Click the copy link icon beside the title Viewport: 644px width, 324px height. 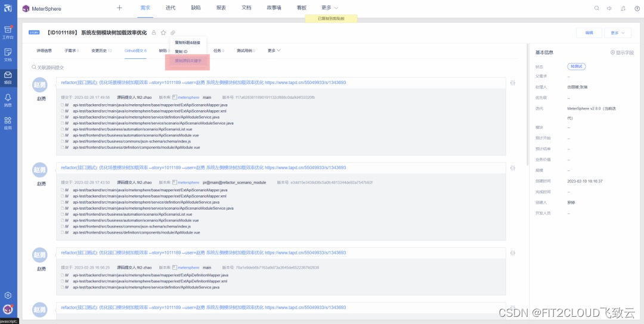pyautogui.click(x=173, y=32)
